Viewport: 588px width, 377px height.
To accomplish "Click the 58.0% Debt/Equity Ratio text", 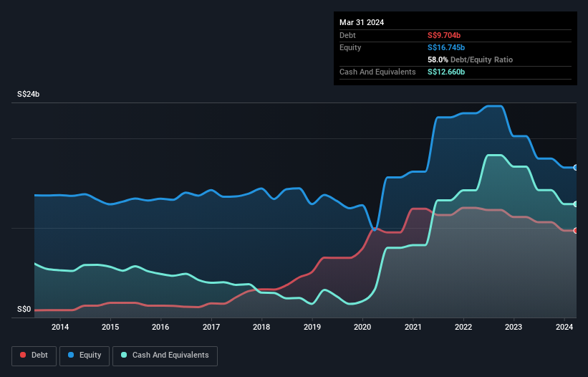I will [x=471, y=59].
